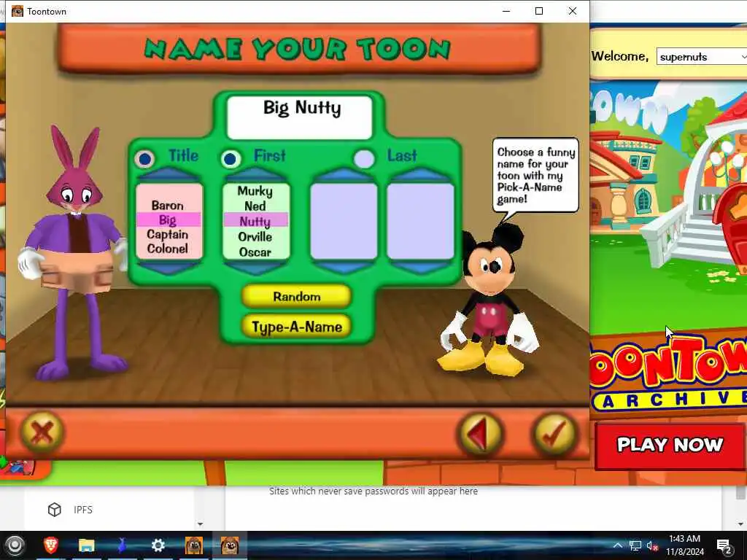Open the Start menu orb
The image size is (747, 560).
(15, 545)
